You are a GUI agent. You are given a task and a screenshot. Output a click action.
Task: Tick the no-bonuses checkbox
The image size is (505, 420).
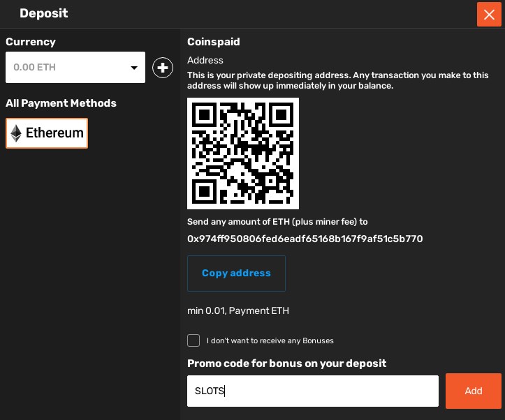(x=193, y=340)
